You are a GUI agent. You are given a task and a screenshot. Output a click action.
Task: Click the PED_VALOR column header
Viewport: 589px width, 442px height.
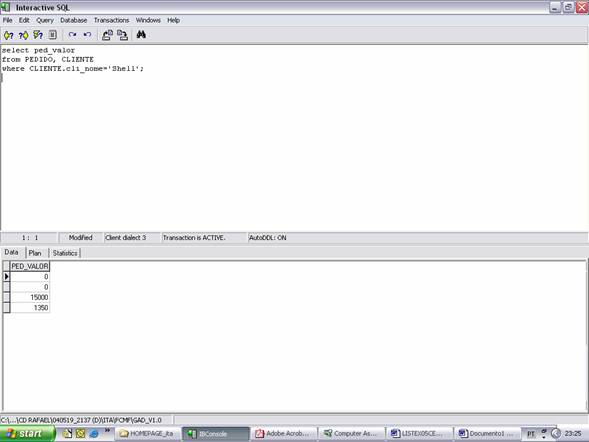pyautogui.click(x=30, y=266)
